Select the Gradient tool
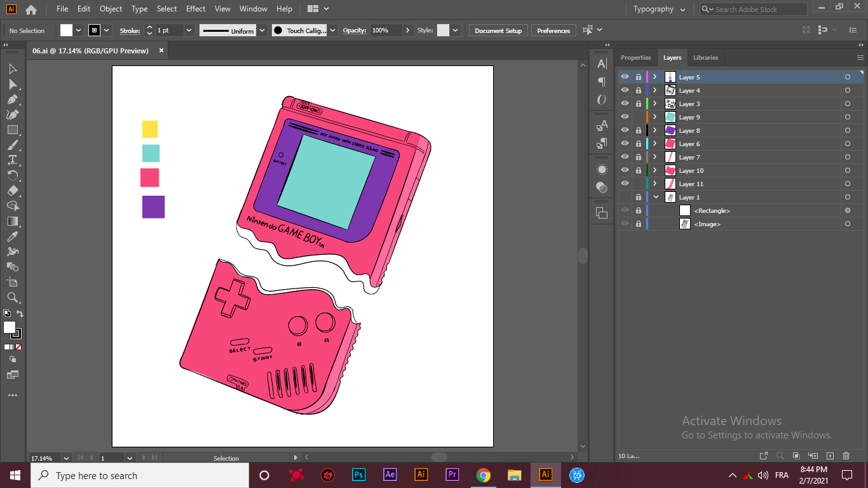The image size is (868, 488). pos(13,221)
